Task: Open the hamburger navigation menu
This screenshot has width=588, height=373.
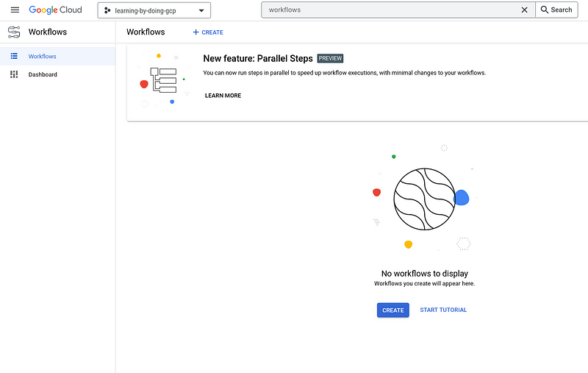Action: [x=15, y=10]
